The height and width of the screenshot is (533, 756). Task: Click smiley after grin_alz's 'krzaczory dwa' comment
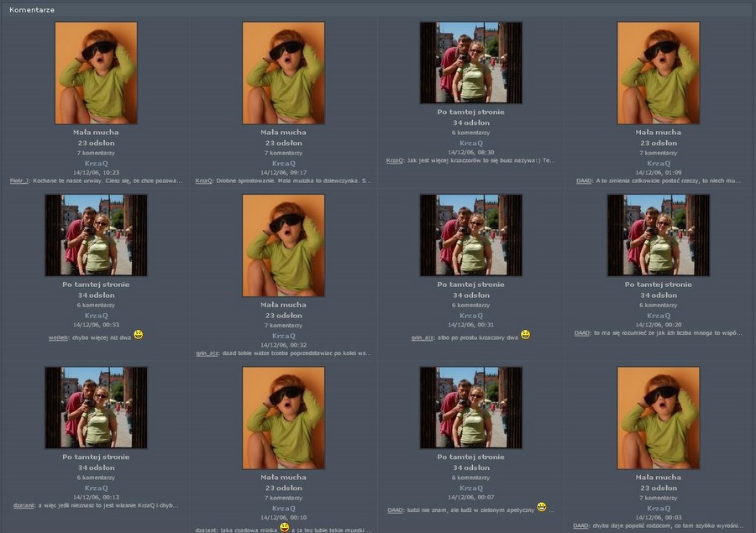[525, 335]
